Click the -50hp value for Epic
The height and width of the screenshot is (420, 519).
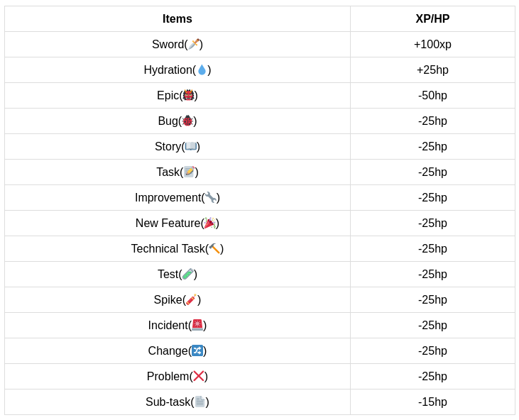pos(432,96)
